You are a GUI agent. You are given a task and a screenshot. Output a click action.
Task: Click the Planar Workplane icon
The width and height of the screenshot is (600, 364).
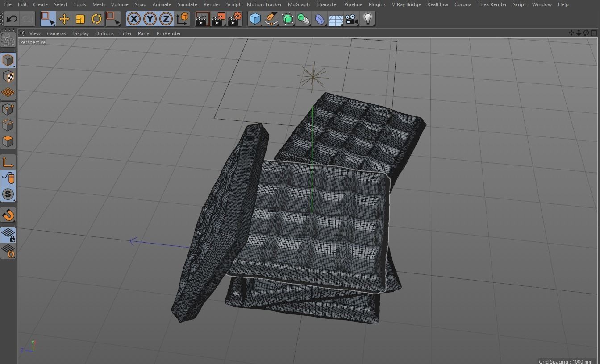[x=8, y=251]
